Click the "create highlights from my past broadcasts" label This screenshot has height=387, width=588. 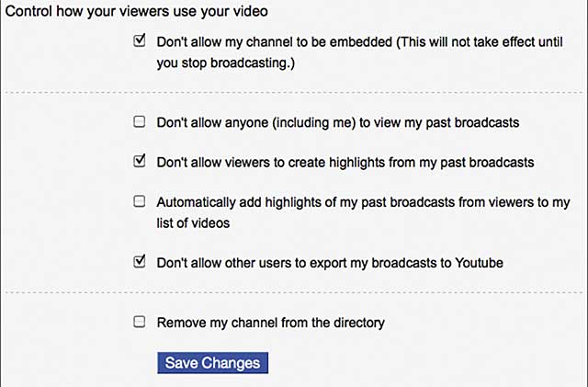pos(411,163)
